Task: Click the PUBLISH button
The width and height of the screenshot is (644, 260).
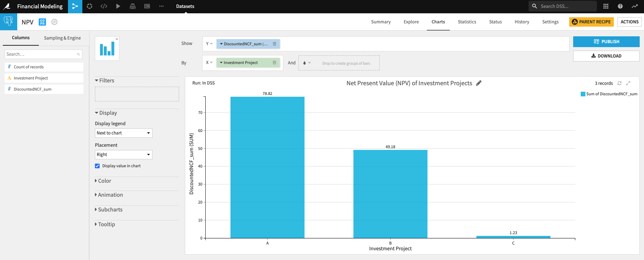Action: (x=606, y=42)
